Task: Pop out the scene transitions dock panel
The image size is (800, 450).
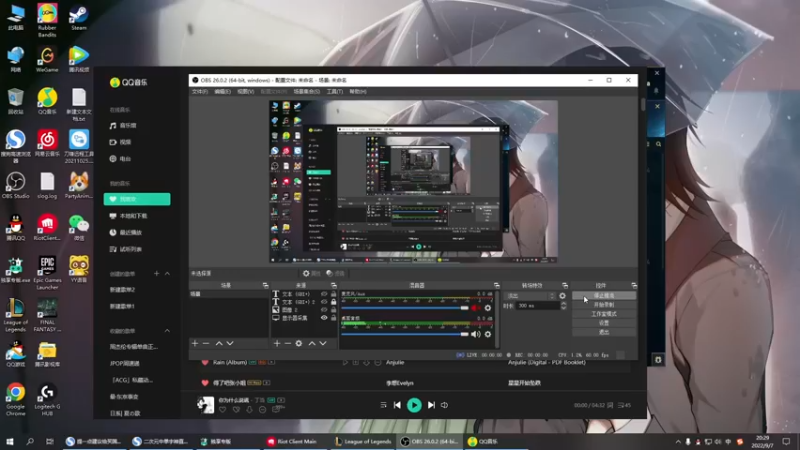Action: [565, 286]
